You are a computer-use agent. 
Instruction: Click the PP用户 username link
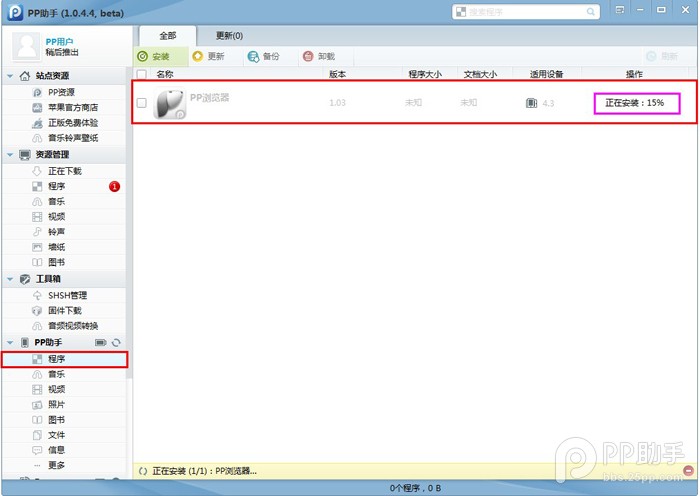[59, 42]
